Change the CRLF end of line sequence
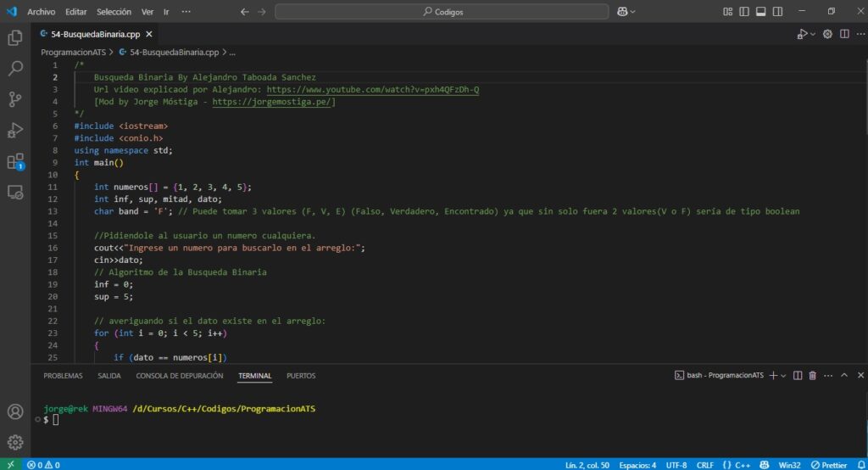The image size is (868, 470). (704, 465)
